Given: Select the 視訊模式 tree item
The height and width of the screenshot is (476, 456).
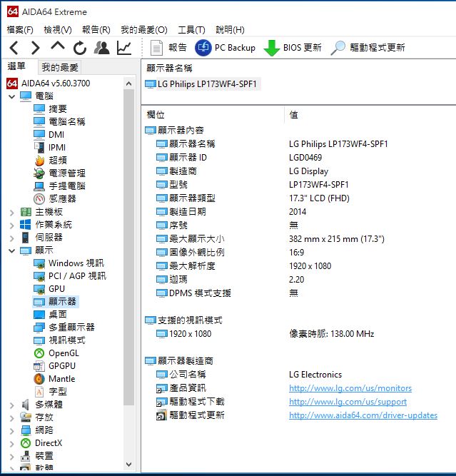Looking at the screenshot, I should [59, 340].
